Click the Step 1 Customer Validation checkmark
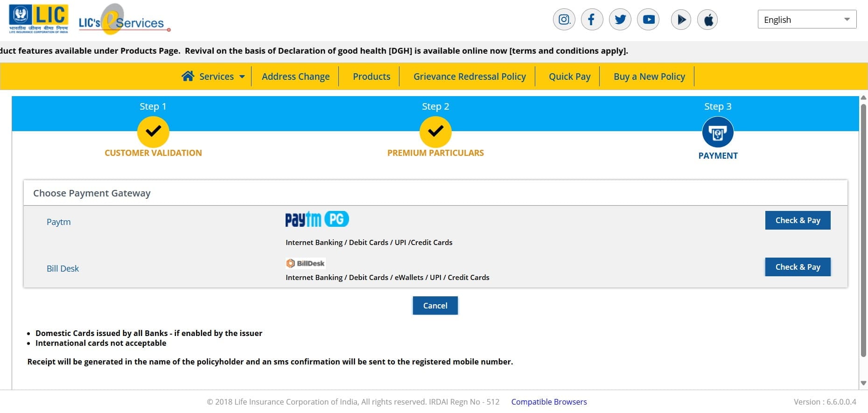868x413 pixels. (153, 132)
